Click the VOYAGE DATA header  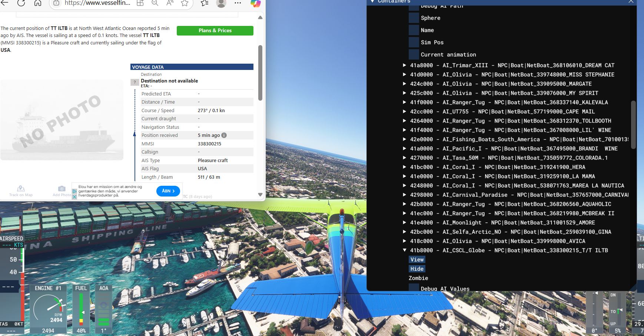192,67
